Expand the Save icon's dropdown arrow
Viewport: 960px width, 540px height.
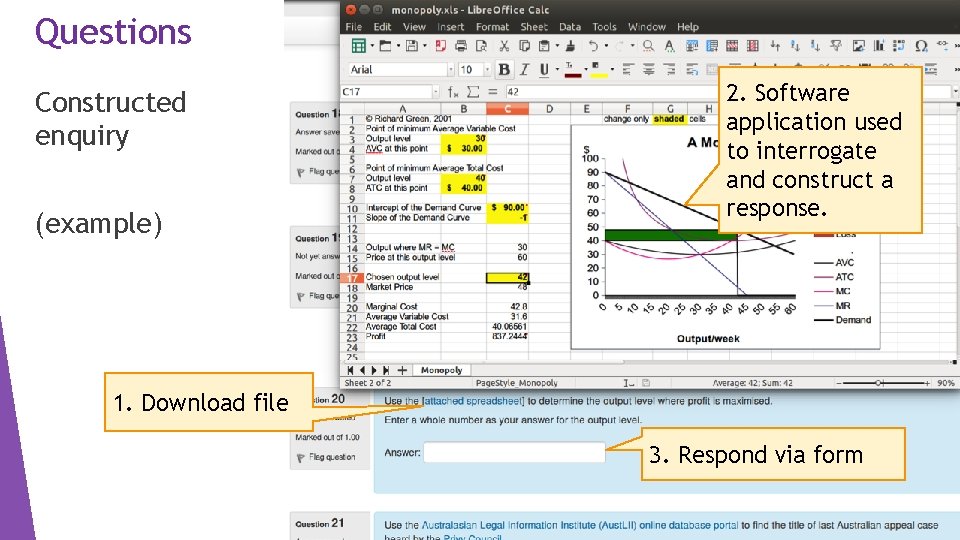425,46
